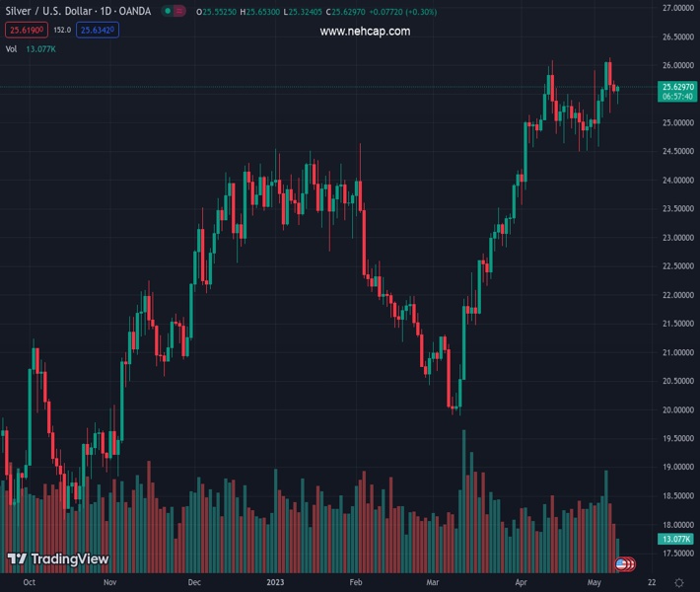Click the Dec label on time axis

pyautogui.click(x=194, y=583)
